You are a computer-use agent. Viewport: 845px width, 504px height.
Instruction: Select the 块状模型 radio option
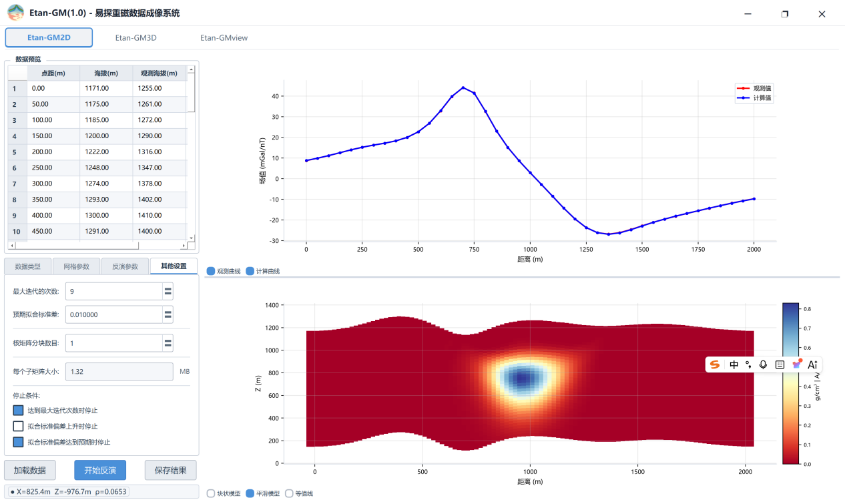coord(211,493)
